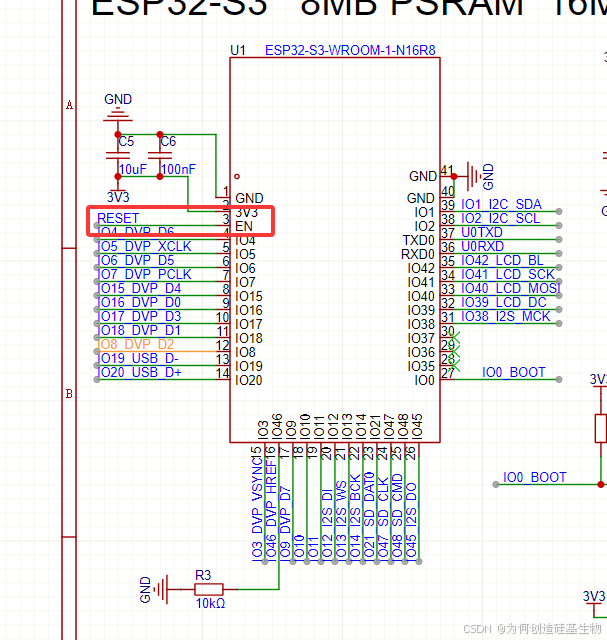Select the no-connect X on pin 28
Image resolution: width=607 pixels, height=640 pixels.
click(455, 365)
